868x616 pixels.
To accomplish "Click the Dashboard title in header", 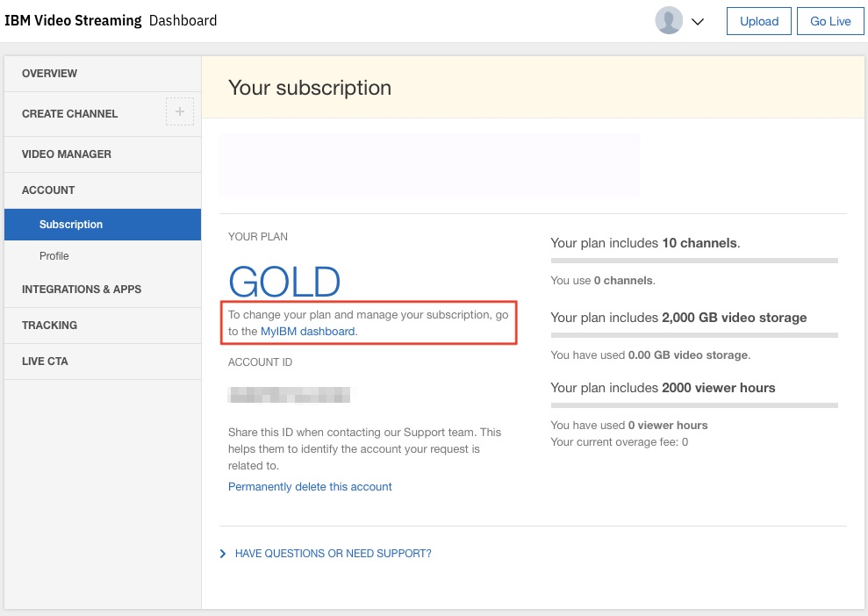I will (x=183, y=20).
